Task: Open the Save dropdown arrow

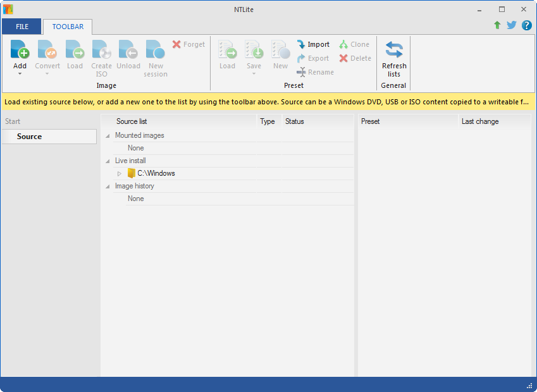Action: [x=254, y=73]
